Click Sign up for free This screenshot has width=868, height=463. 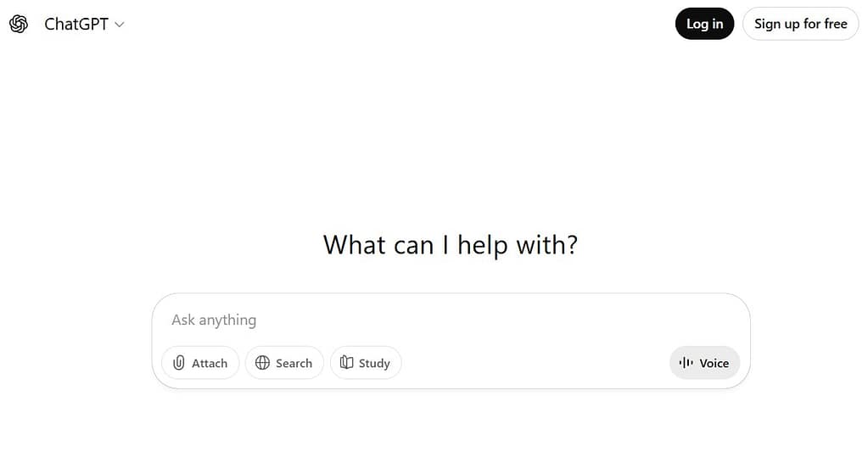click(x=800, y=24)
